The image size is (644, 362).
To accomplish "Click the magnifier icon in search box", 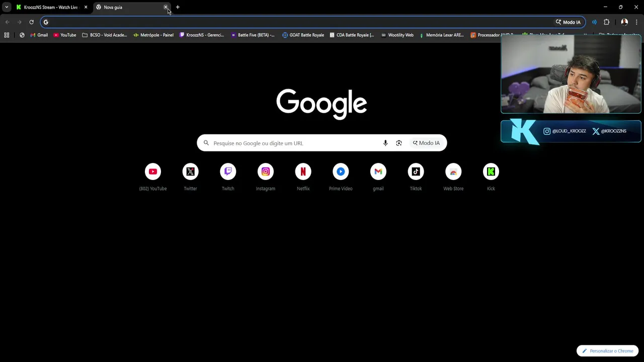I will click(206, 143).
